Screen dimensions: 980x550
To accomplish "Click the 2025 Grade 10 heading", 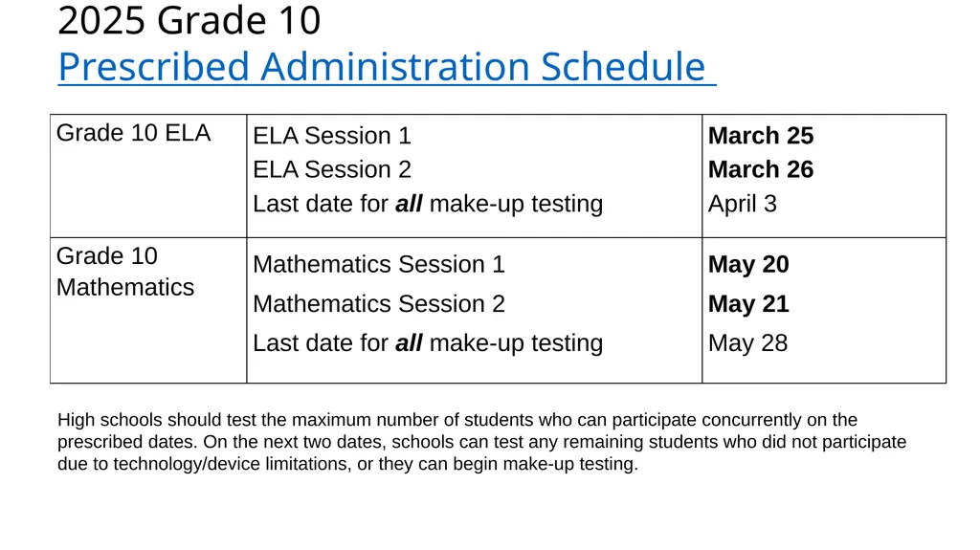I will (x=189, y=20).
